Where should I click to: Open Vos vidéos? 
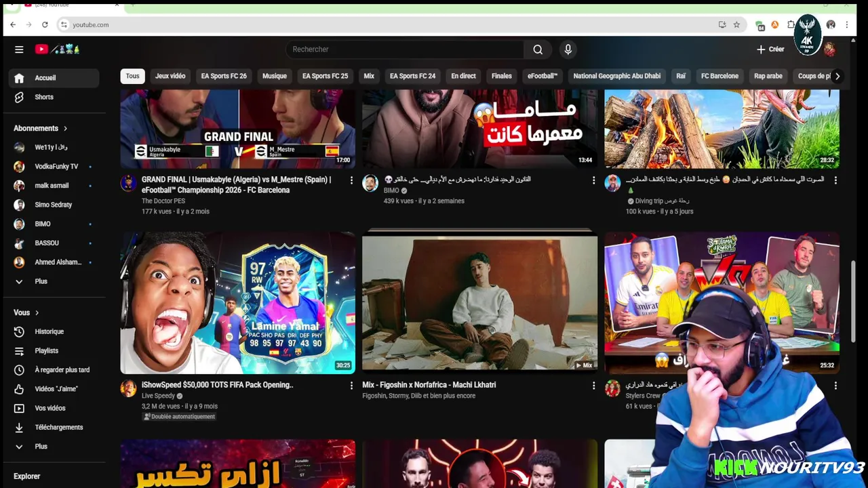(x=54, y=408)
